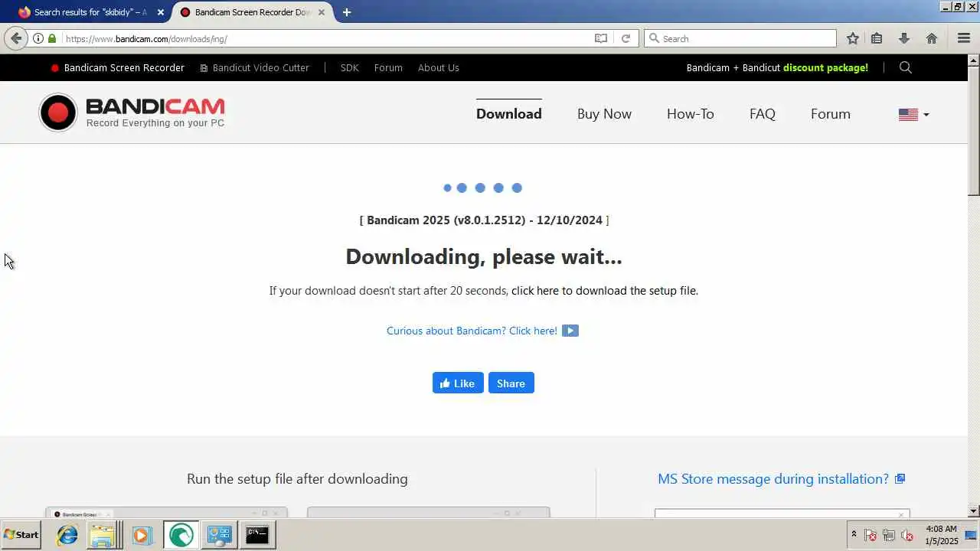Image resolution: width=980 pixels, height=551 pixels.
Task: Click the action center flag tray icon
Action: 870,535
